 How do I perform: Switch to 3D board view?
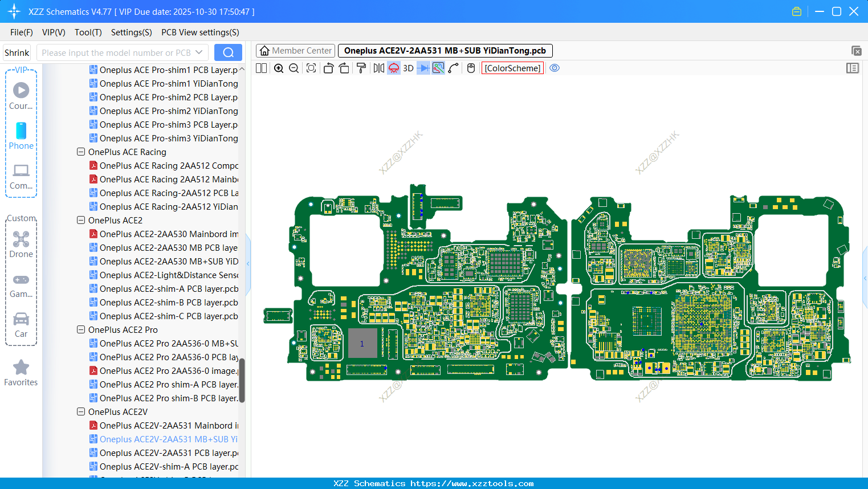(x=408, y=68)
